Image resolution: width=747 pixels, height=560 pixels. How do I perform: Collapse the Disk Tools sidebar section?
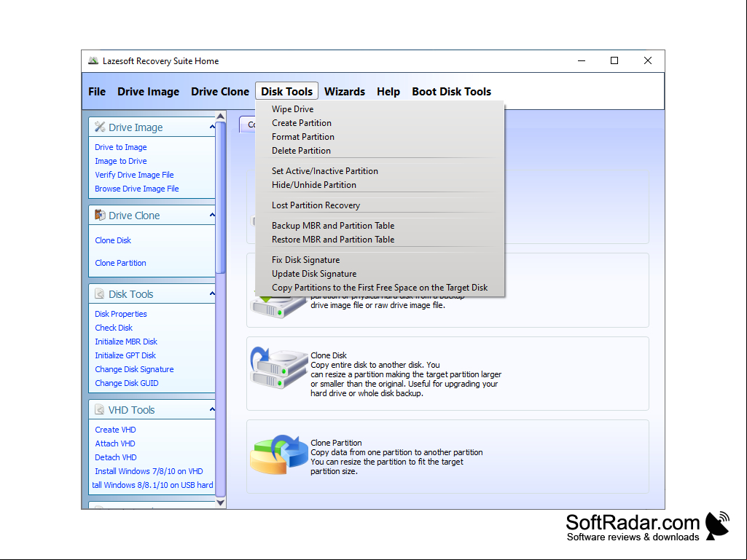click(212, 293)
